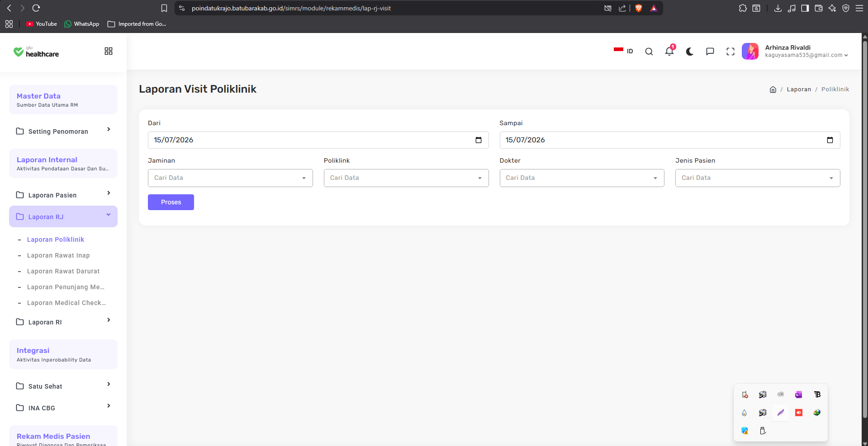Click Safely Remove Hardware USB tray icon
The height and width of the screenshot is (446, 868).
pos(763,431)
